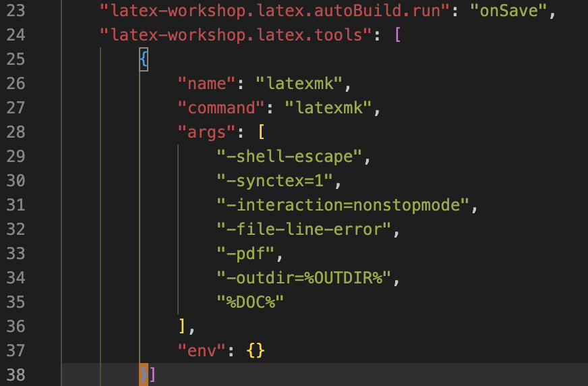Click the "-file-line-error" argument
588x386 pixels.
(x=303, y=229)
